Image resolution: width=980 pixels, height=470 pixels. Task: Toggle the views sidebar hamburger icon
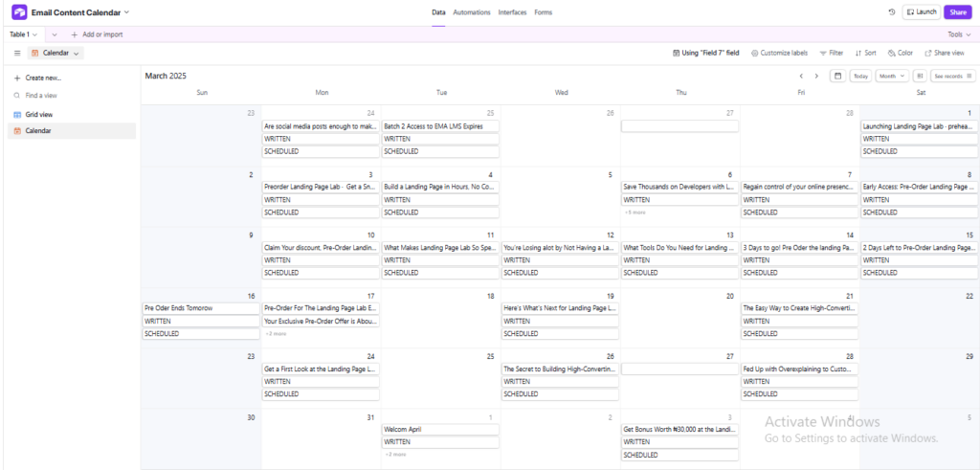[16, 54]
